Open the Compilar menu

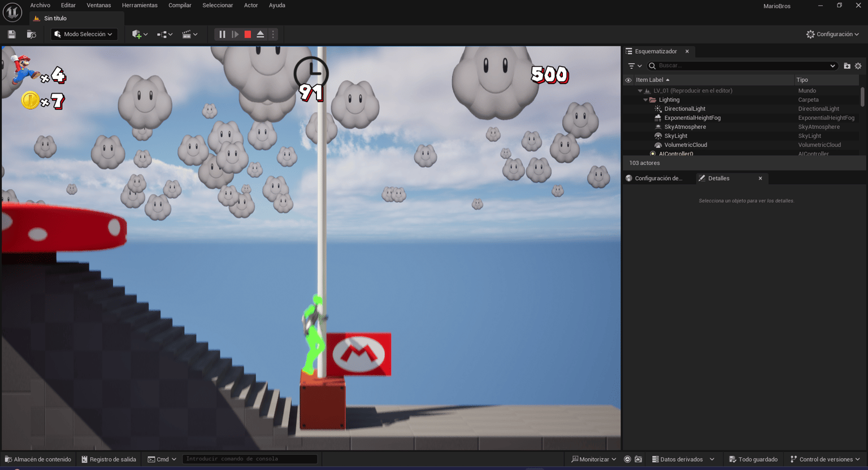[x=180, y=5]
